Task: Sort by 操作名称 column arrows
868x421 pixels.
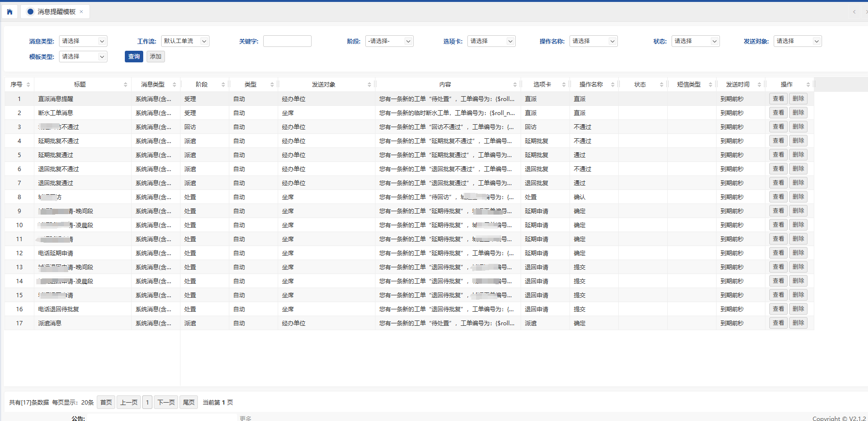Action: 613,85
